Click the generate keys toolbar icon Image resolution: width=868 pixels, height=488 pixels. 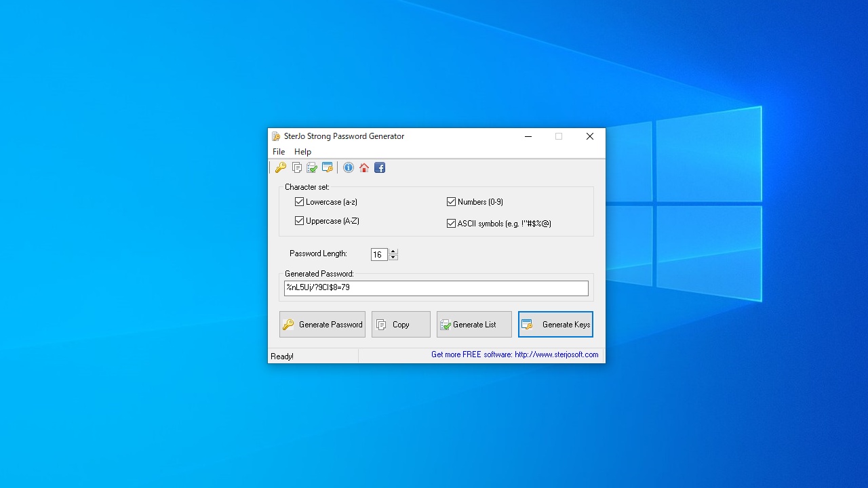click(x=328, y=167)
